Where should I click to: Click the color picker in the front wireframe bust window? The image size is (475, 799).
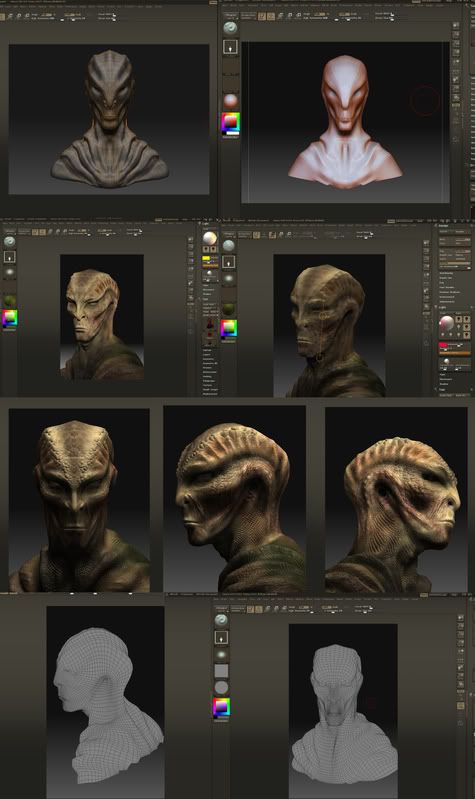click(x=221, y=707)
